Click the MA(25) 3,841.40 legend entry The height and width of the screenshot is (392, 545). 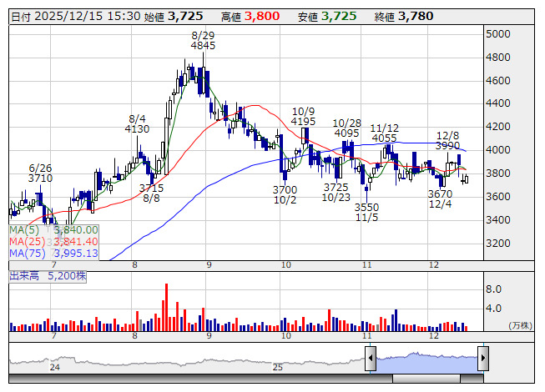point(54,242)
